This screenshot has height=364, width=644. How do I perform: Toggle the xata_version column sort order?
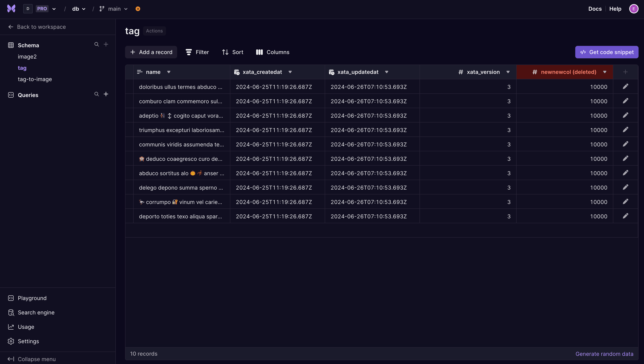click(508, 72)
